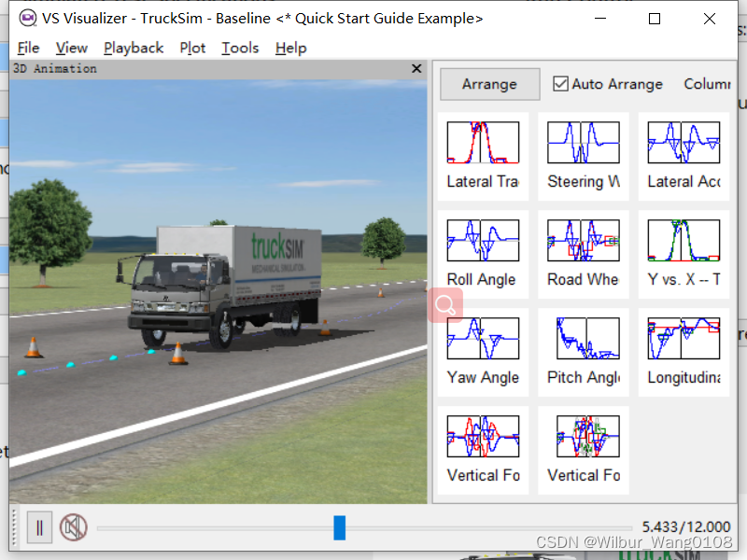Open the Yaw Angle plot thumbnail
This screenshot has width=747, height=560.
click(483, 353)
